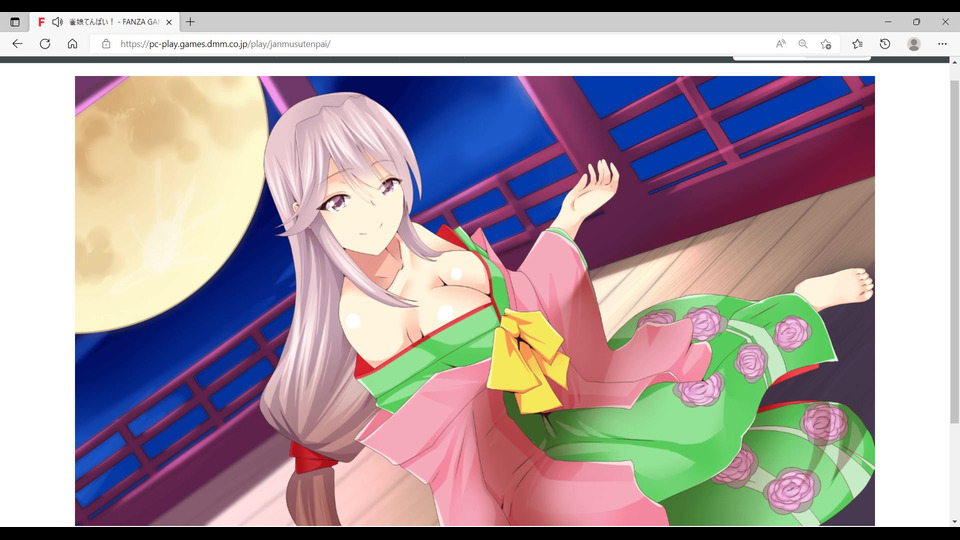Image resolution: width=960 pixels, height=540 pixels.
Task: Click the game artwork canvas
Action: tap(474, 301)
